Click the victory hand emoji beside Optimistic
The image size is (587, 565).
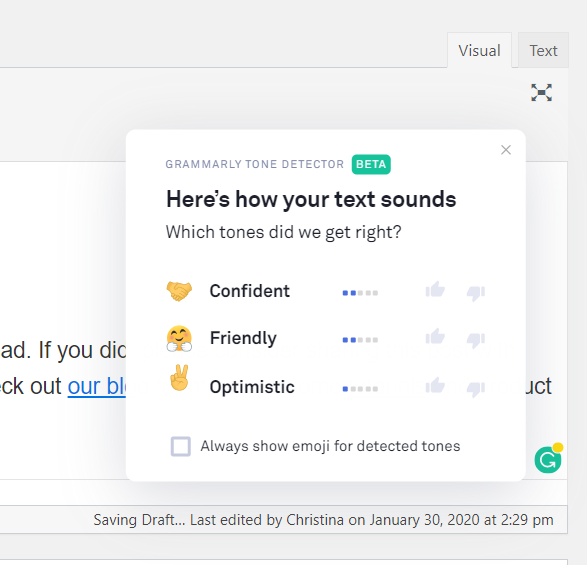(x=179, y=378)
